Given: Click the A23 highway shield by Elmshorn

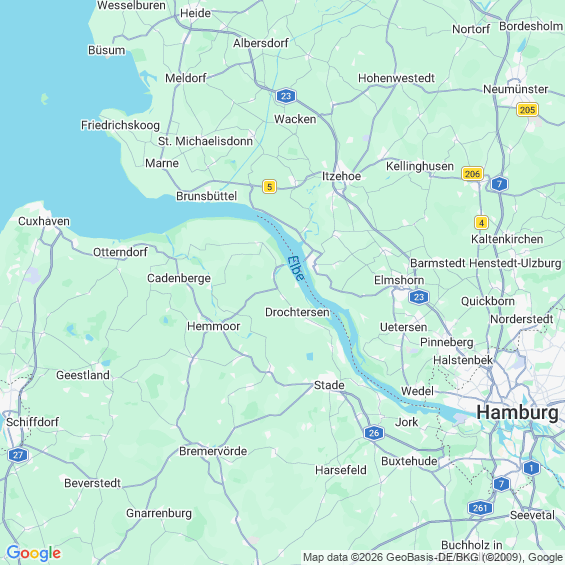Looking at the screenshot, I should click(419, 297).
